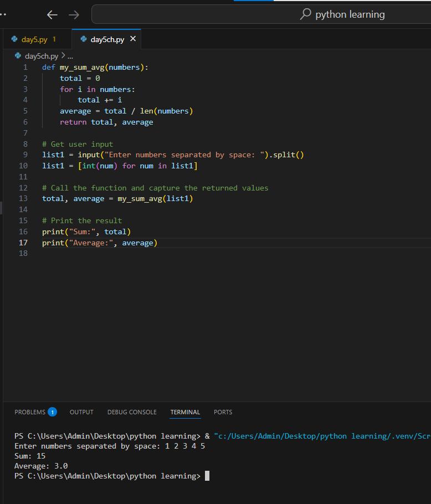Image resolution: width=431 pixels, height=504 pixels.
Task: Click the 'def' keyword on line 1
Action: coord(49,68)
